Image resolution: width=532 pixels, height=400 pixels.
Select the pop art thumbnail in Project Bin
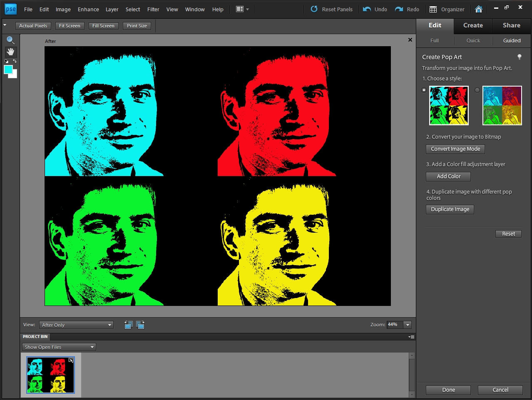click(50, 375)
